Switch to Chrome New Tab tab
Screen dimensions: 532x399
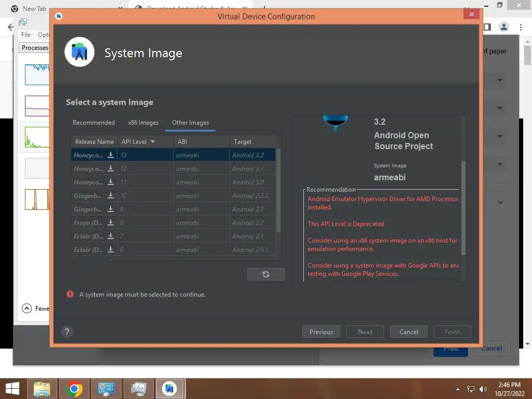click(34, 8)
